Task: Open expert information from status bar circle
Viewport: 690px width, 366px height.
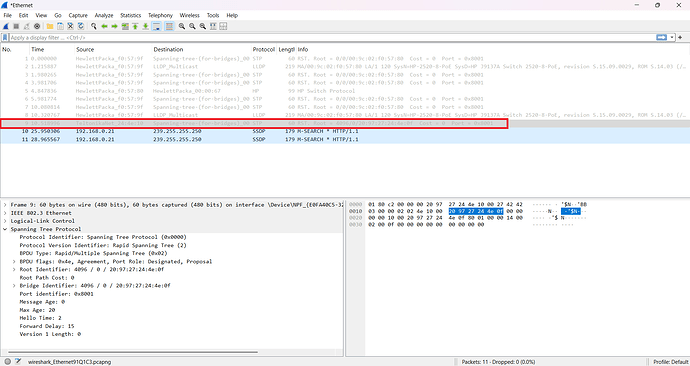Action: tap(8, 362)
